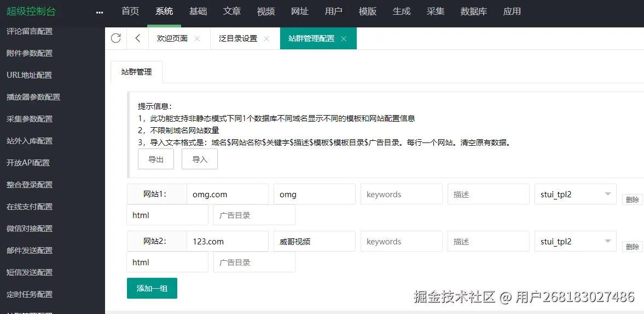644x314 pixels.
Task: Open 用户 in top navigation
Action: point(334,12)
